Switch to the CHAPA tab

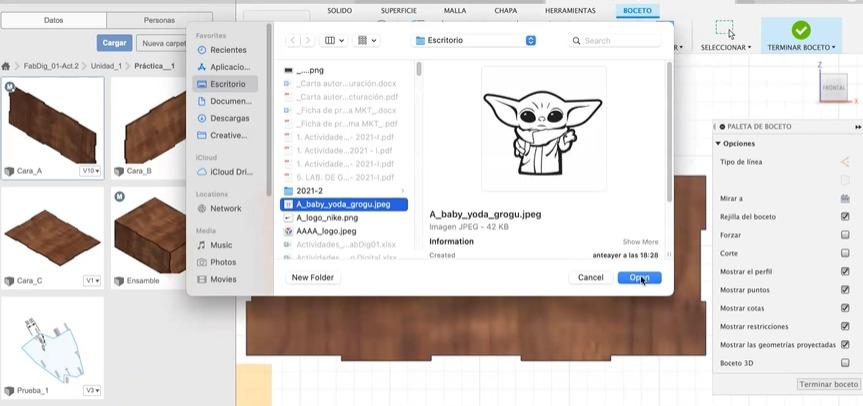tap(505, 10)
